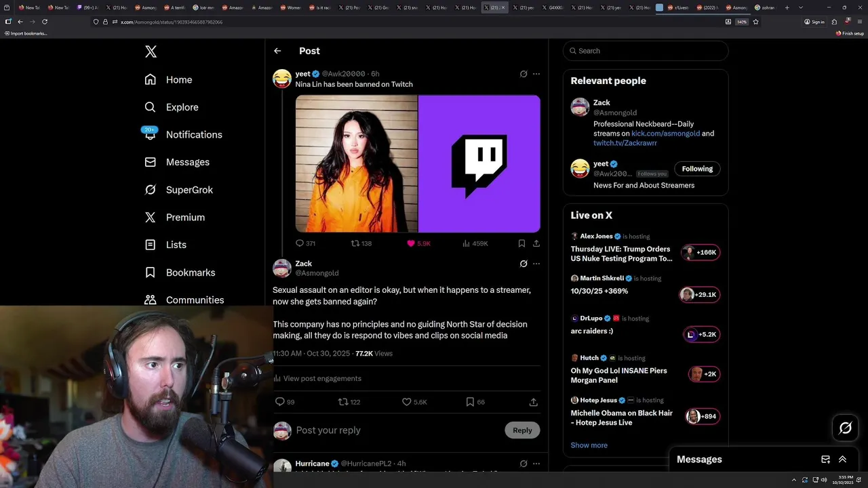
Task: Repost Zack's post showing 122
Action: click(x=349, y=402)
